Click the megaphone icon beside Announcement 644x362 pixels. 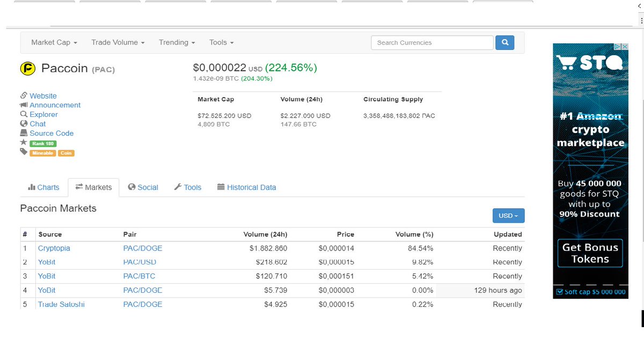(x=24, y=105)
